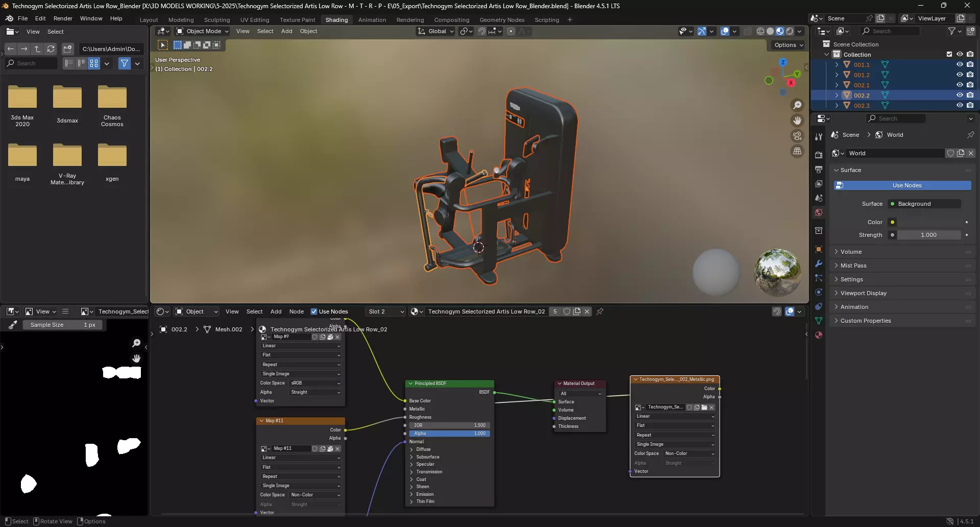Image resolution: width=980 pixels, height=527 pixels.
Task: Click material user count 5 button
Action: tap(555, 312)
